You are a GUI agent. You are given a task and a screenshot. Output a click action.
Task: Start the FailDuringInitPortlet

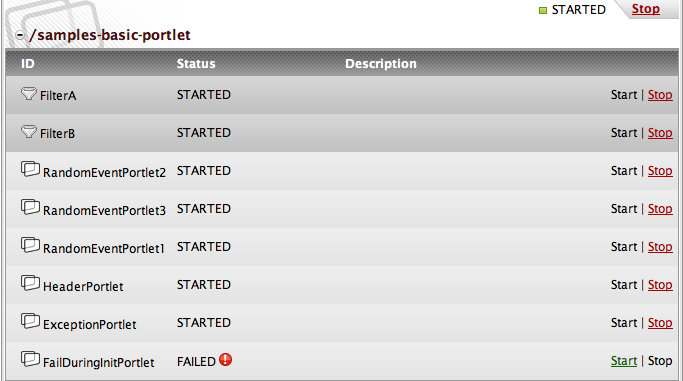624,361
